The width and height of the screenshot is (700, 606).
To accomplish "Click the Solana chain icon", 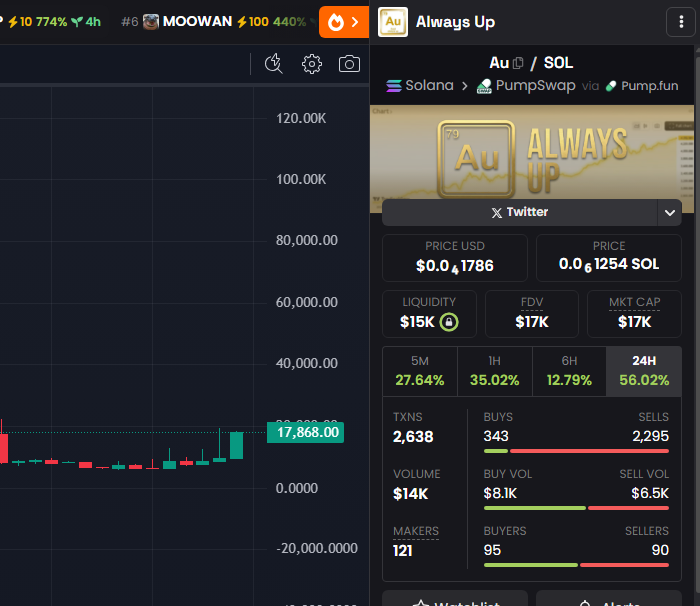I will point(394,85).
